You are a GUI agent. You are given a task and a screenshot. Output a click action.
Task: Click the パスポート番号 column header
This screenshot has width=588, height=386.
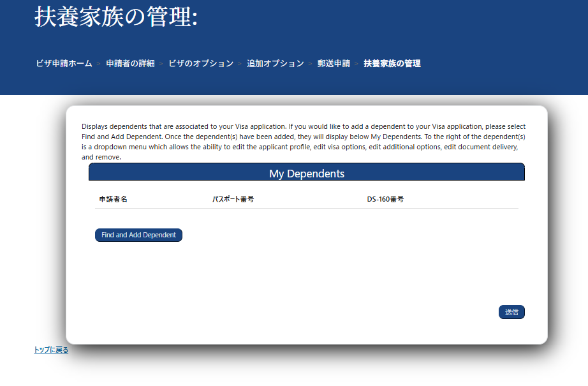point(233,200)
